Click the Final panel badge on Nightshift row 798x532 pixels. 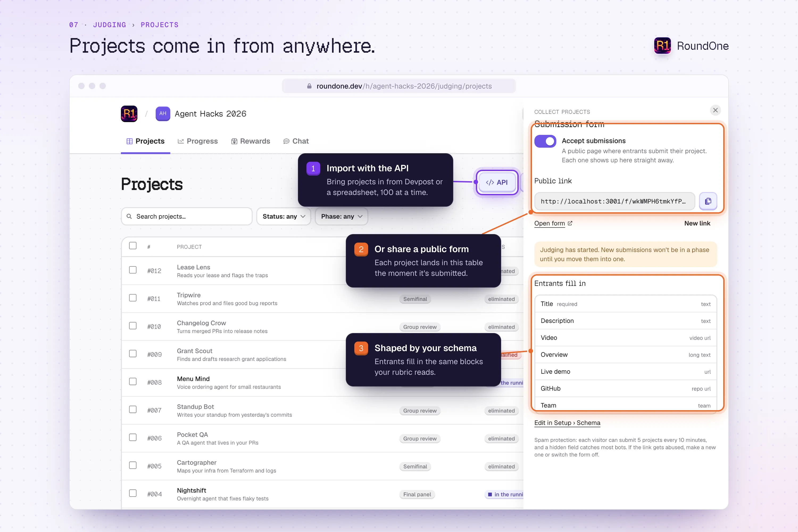(417, 494)
